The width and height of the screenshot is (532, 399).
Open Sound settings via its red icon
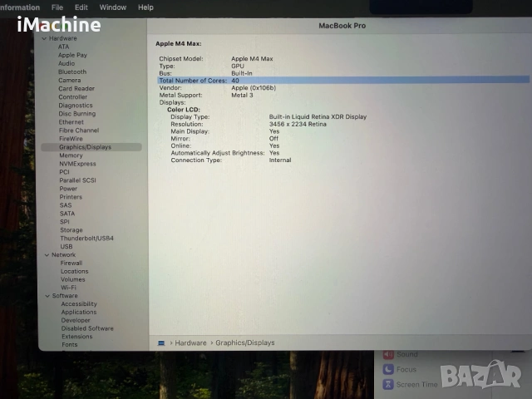(x=388, y=354)
